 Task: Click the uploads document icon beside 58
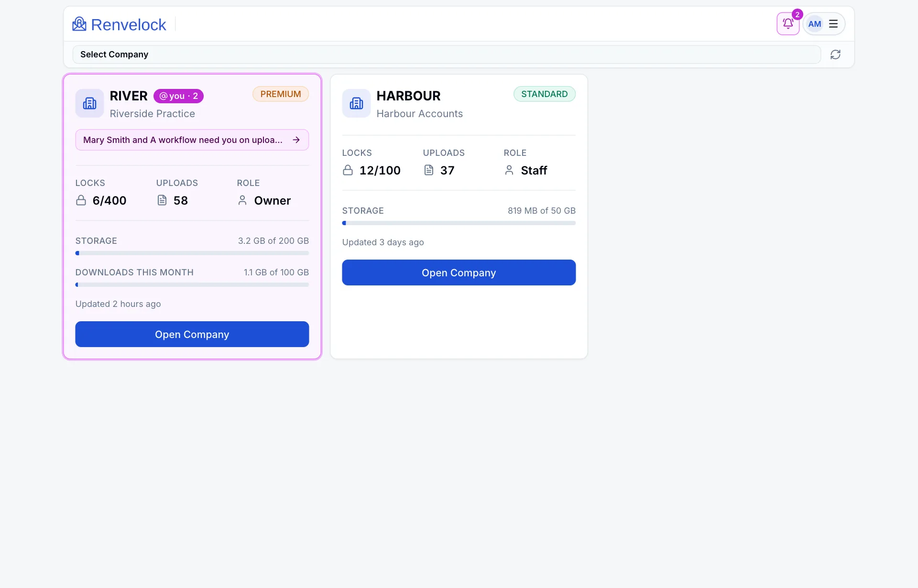pos(162,200)
